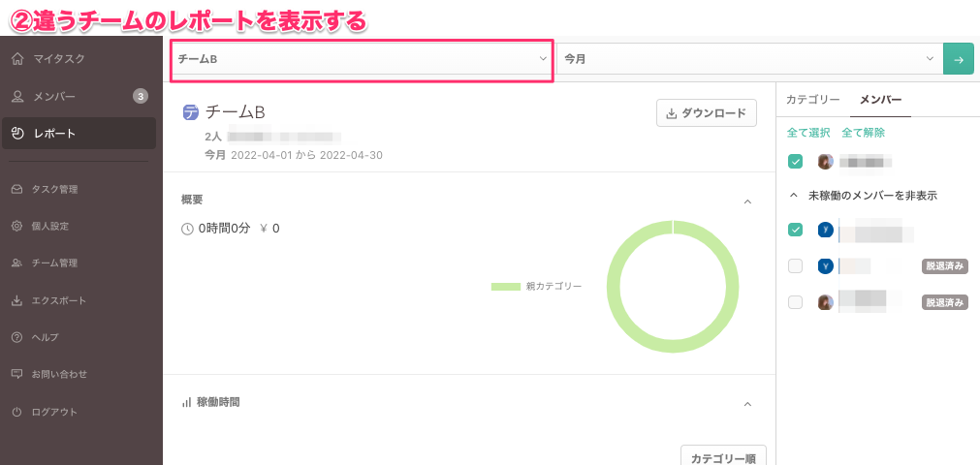This screenshot has height=465, width=980.
Task: Select ログアウト power icon
Action: pyautogui.click(x=17, y=412)
